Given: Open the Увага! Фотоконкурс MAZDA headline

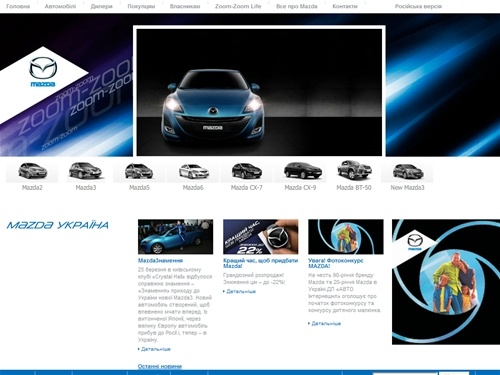Looking at the screenshot, I should [x=336, y=263].
